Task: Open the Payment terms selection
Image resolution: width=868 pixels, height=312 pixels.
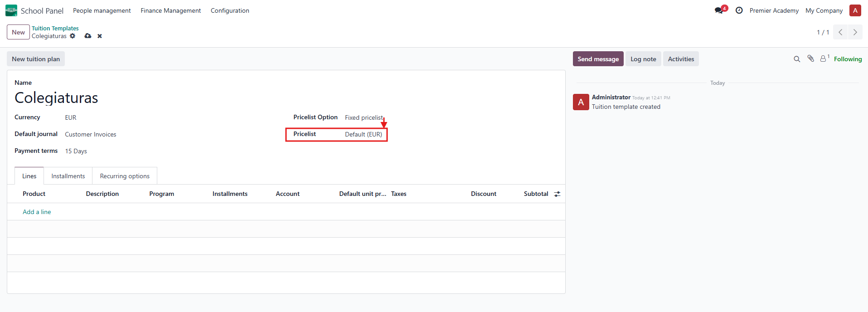Action: (76, 151)
